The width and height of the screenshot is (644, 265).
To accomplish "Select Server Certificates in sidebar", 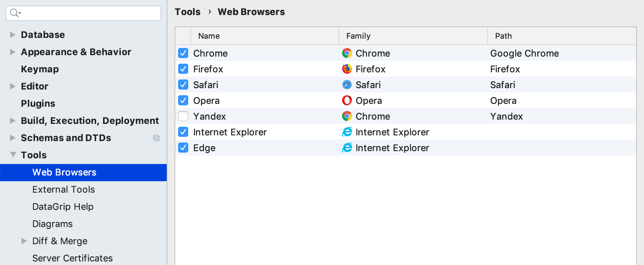I will pos(72,258).
